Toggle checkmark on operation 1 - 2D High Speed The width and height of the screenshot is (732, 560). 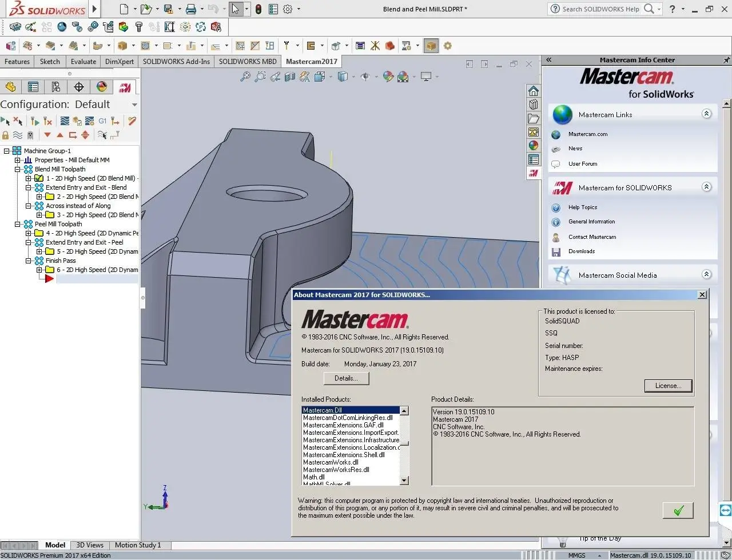pos(39,178)
